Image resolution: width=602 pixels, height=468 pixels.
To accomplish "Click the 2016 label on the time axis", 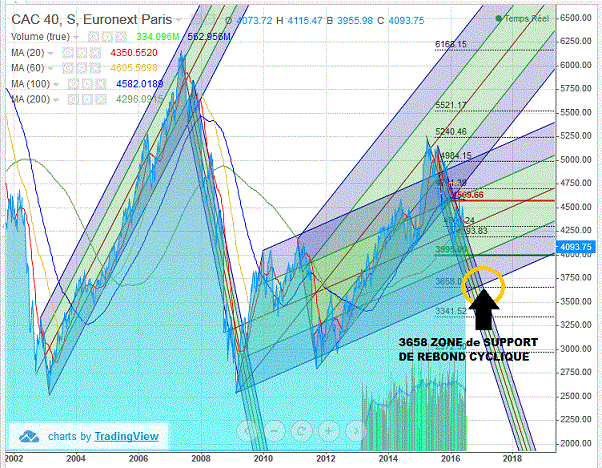I will 450,458.
